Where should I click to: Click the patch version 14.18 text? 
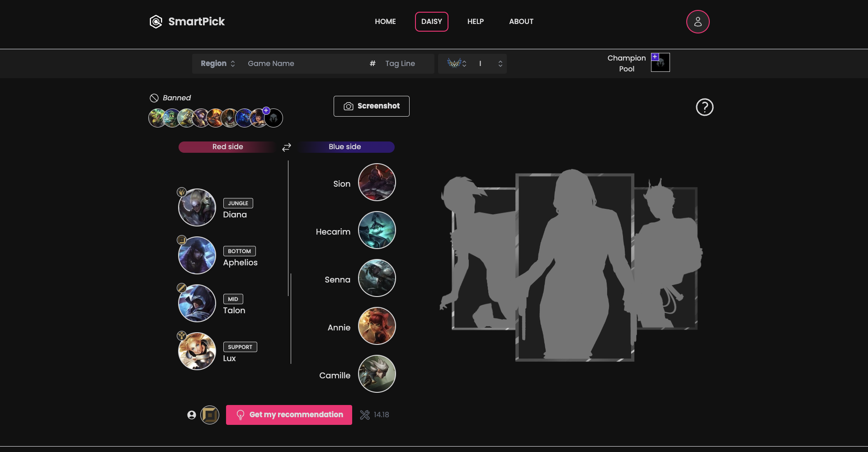381,415
